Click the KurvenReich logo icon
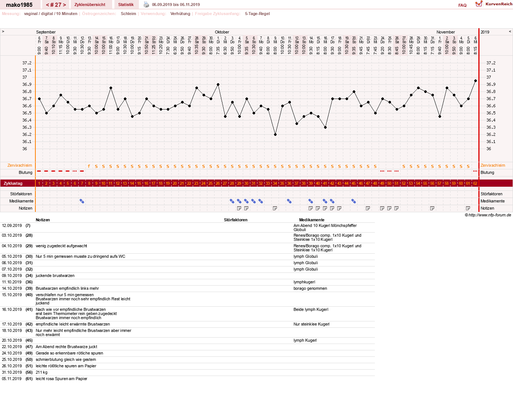Viewport: 513px width, 420px height. click(x=479, y=4)
